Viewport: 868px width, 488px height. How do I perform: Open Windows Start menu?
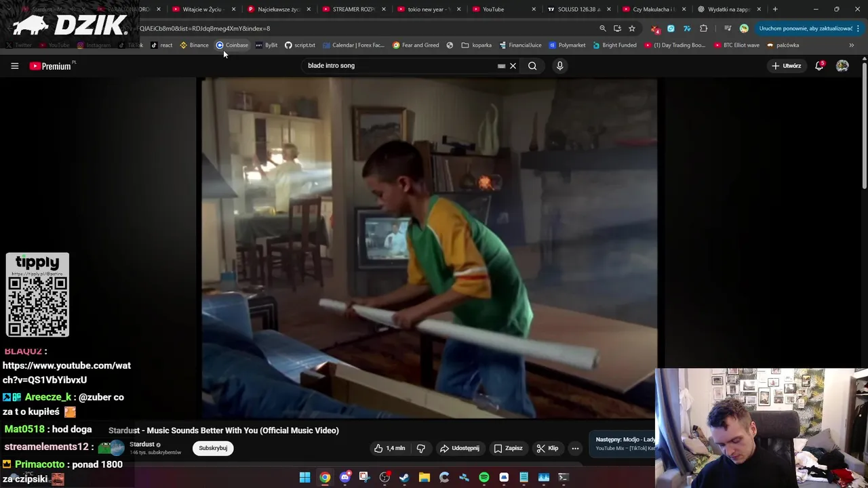(x=305, y=478)
